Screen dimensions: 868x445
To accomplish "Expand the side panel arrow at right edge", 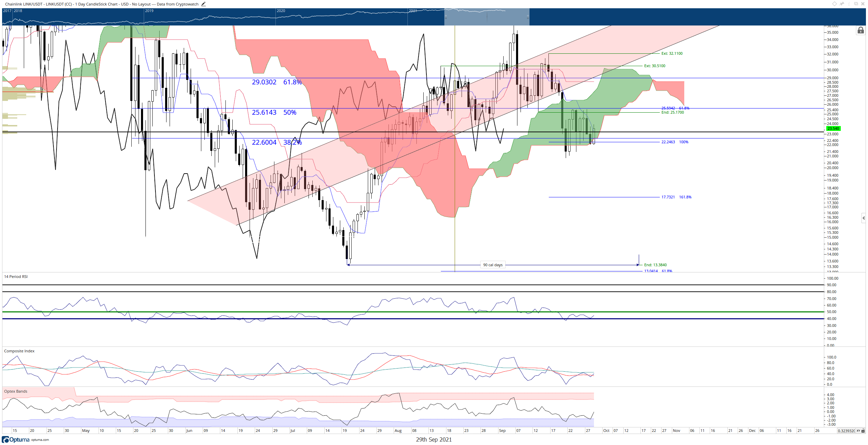I will coord(864,218).
